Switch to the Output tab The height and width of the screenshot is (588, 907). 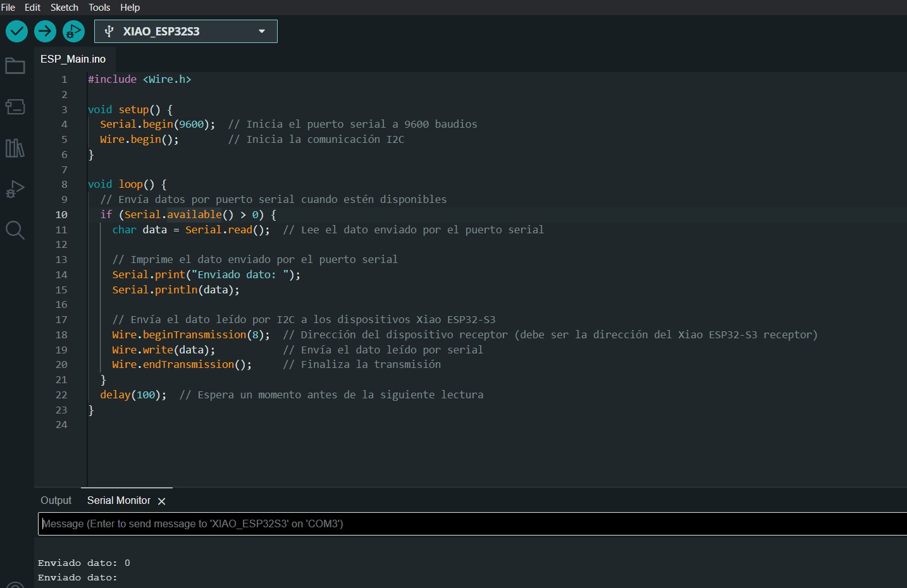pyautogui.click(x=56, y=500)
